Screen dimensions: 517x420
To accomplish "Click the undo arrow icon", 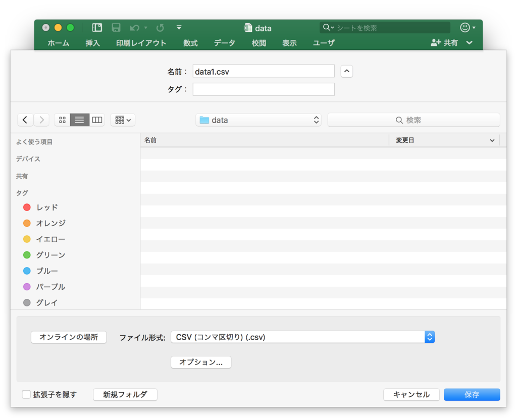I will pos(134,28).
